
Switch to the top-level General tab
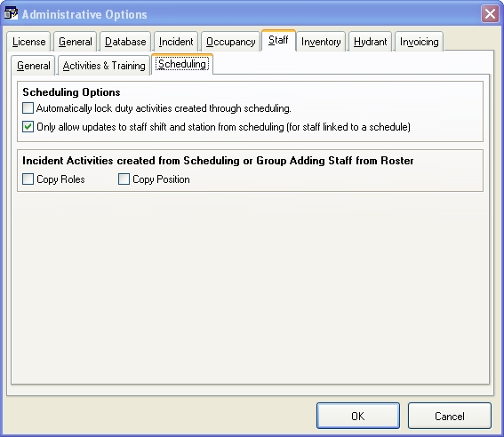pos(76,42)
